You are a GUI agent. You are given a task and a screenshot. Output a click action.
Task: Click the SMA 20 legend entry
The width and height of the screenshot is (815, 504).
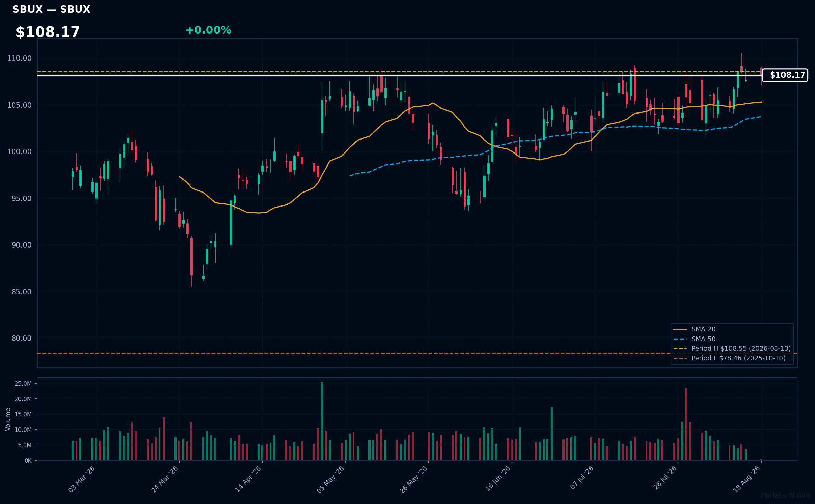(x=703, y=329)
